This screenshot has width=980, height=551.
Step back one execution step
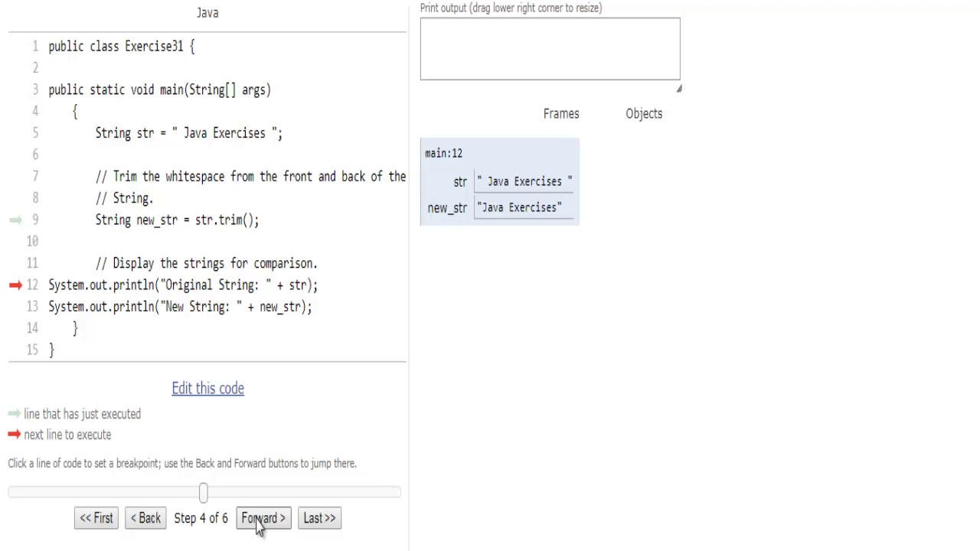145,518
